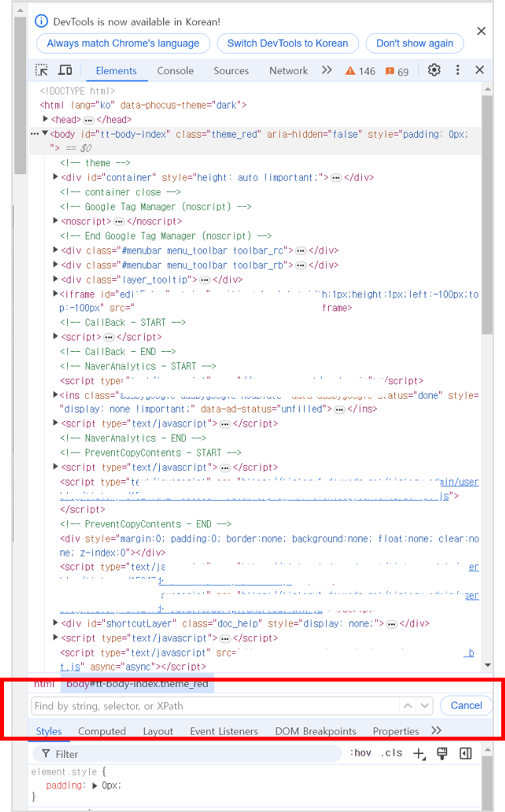The width and height of the screenshot is (505, 812).
Task: Click the warning count 146 indicator
Action: pyautogui.click(x=360, y=71)
